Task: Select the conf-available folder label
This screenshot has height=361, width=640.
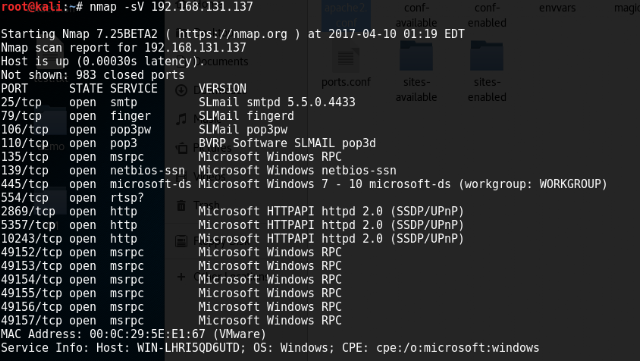Action: [x=416, y=15]
